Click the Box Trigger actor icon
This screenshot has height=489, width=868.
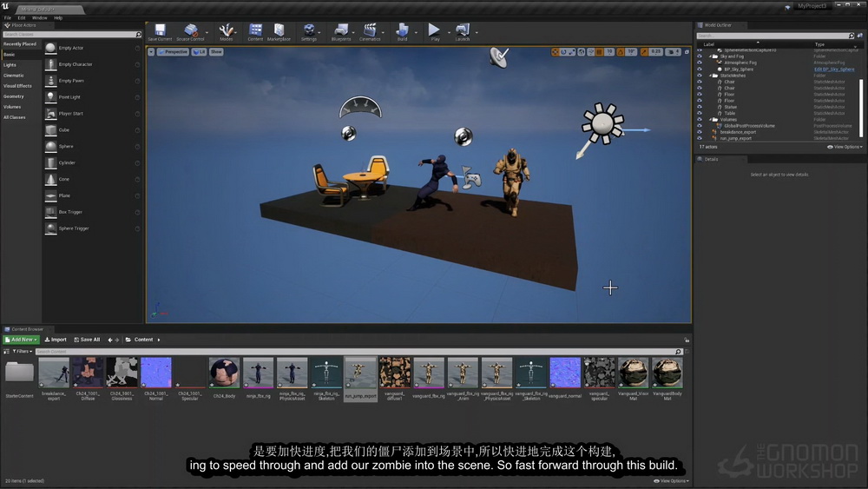pyautogui.click(x=50, y=212)
